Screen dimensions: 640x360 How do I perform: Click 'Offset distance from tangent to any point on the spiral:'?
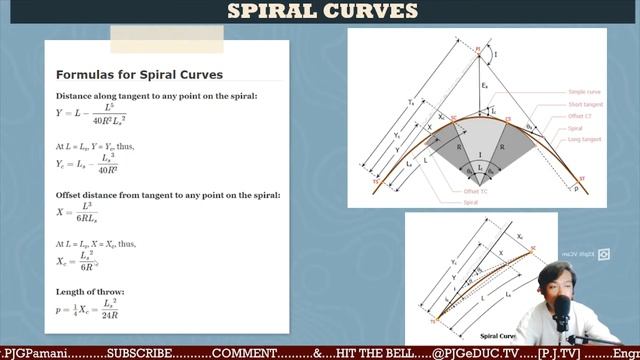tap(168, 195)
